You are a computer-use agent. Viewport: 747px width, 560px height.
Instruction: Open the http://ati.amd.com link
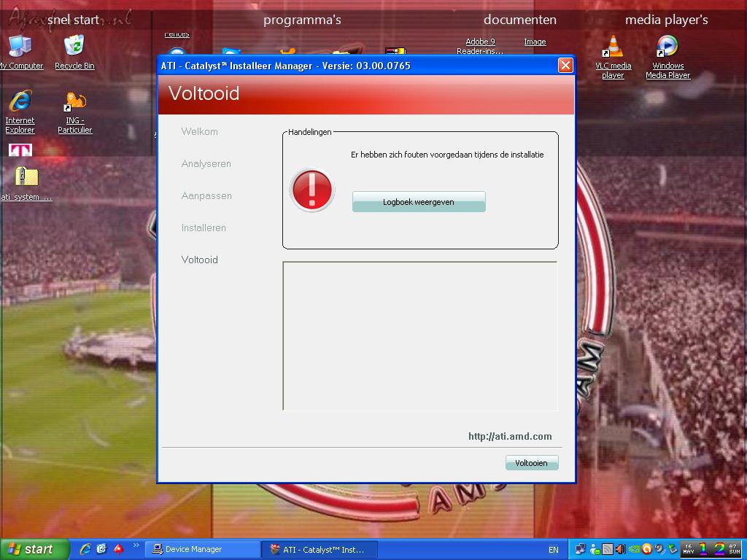[510, 436]
